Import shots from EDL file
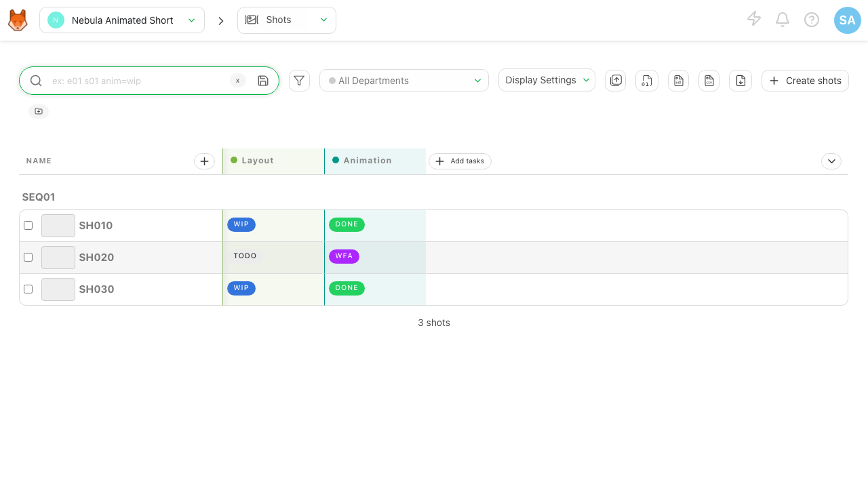This screenshot has width=868, height=488. 678,81
